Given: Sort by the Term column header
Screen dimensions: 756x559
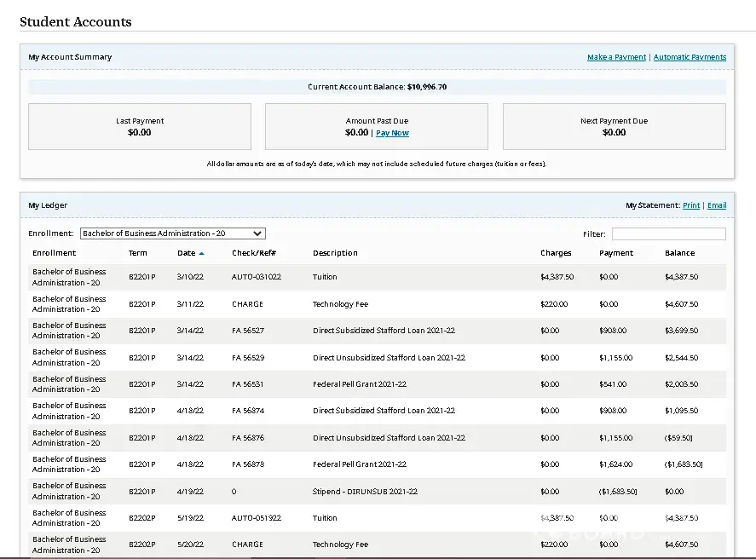Looking at the screenshot, I should pos(137,253).
